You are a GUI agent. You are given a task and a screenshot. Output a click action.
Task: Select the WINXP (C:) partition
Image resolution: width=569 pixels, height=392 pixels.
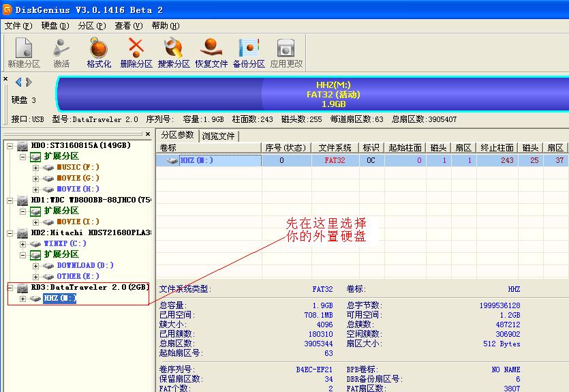(x=65, y=243)
